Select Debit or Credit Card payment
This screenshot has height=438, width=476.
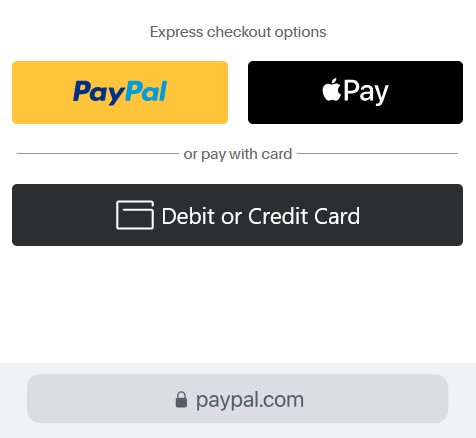(237, 215)
